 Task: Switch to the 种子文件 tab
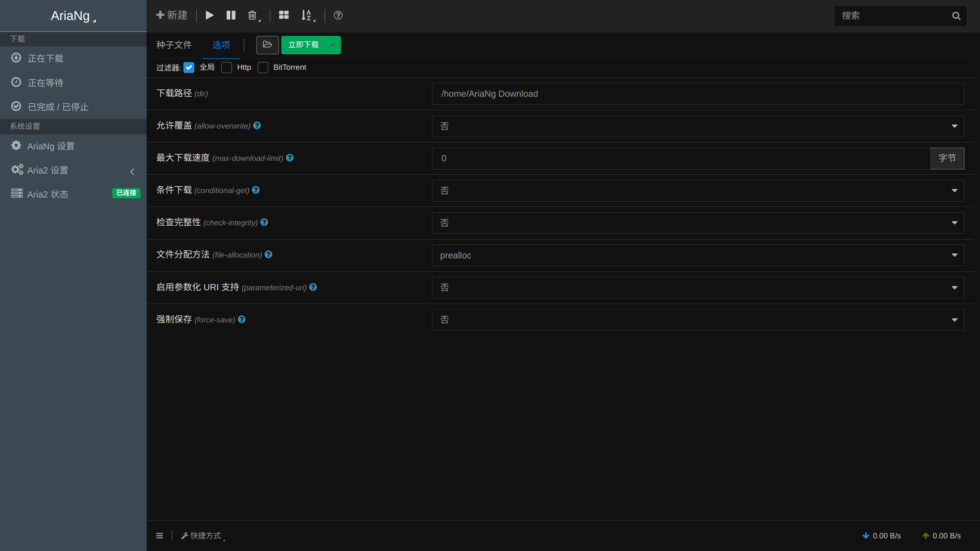(174, 45)
